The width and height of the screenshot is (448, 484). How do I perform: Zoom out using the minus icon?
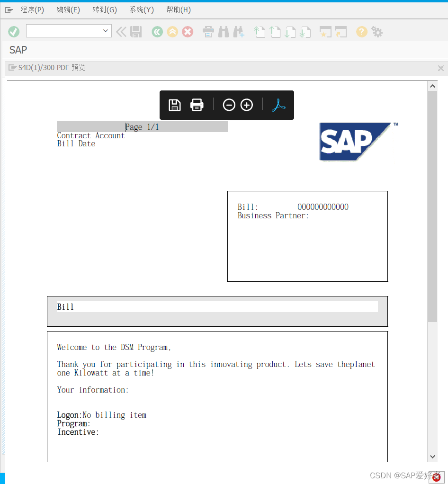[229, 105]
